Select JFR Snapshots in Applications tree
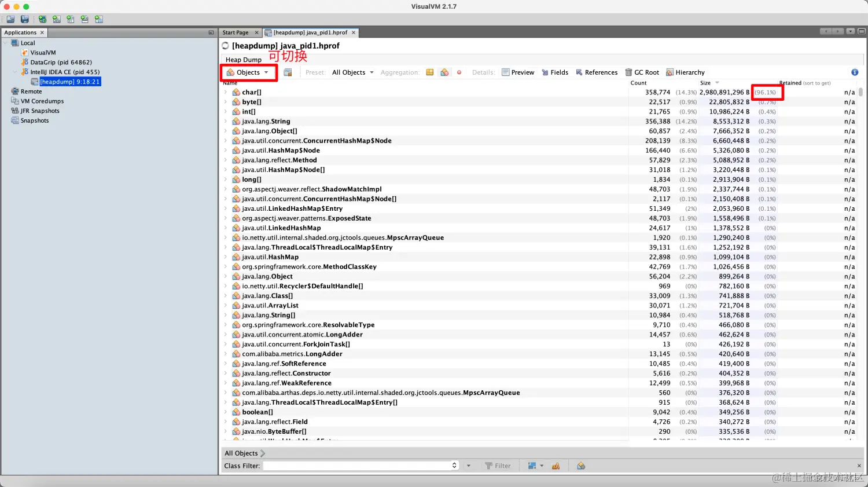Screen dimensions: 868x487 click(35, 111)
